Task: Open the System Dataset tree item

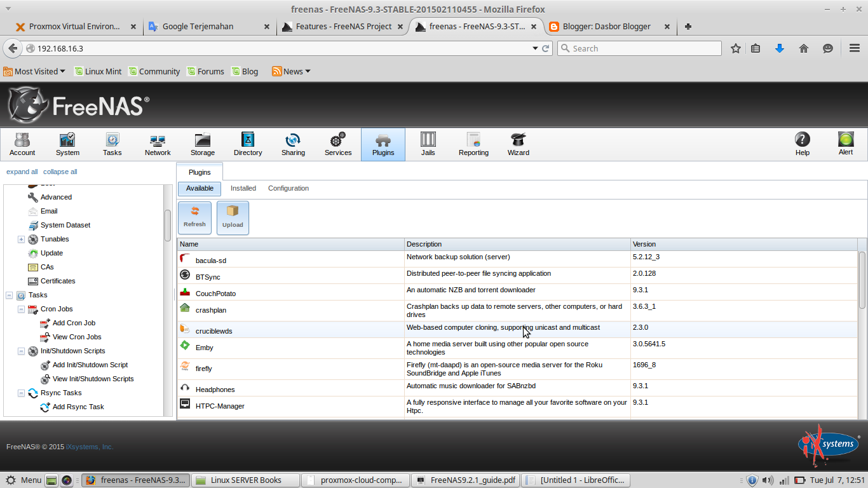Action: [x=65, y=225]
